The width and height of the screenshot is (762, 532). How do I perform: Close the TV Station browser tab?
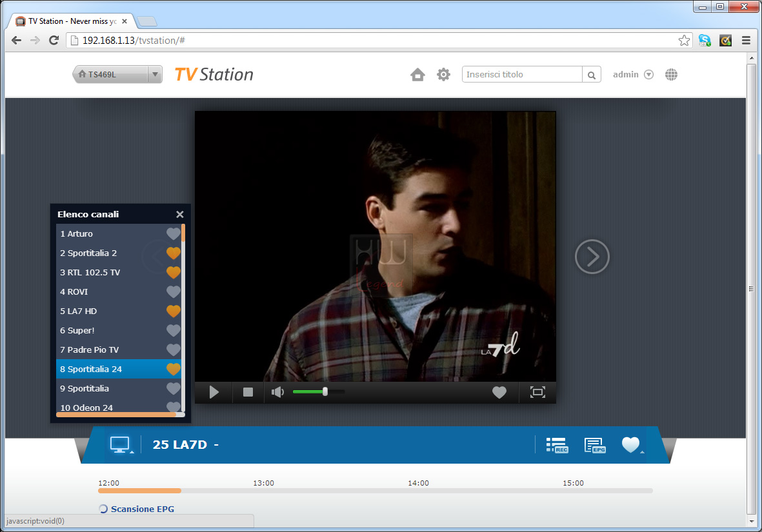125,21
